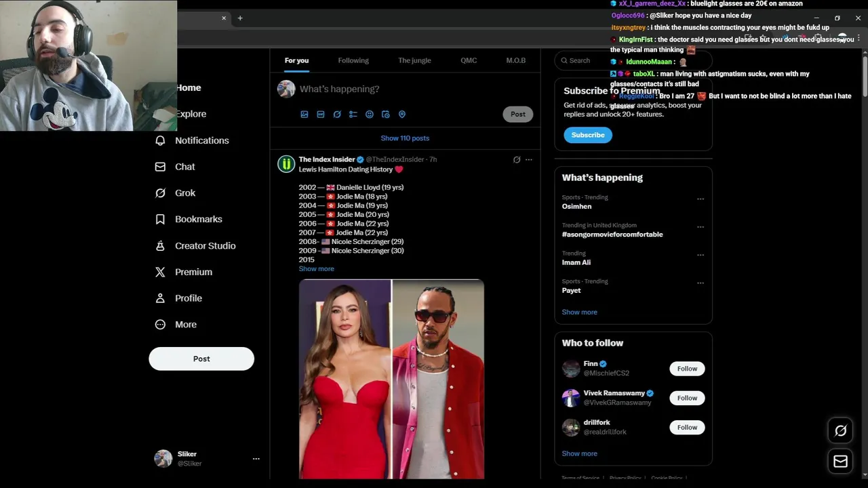Image resolution: width=868 pixels, height=488 pixels.
Task: Expand post text with Show more
Action: 316,269
